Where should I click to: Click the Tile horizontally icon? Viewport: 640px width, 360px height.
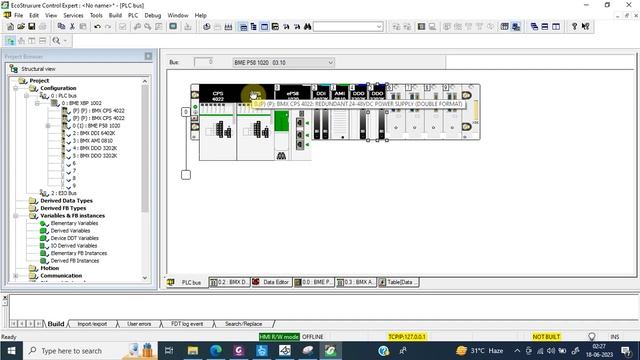coord(545,27)
